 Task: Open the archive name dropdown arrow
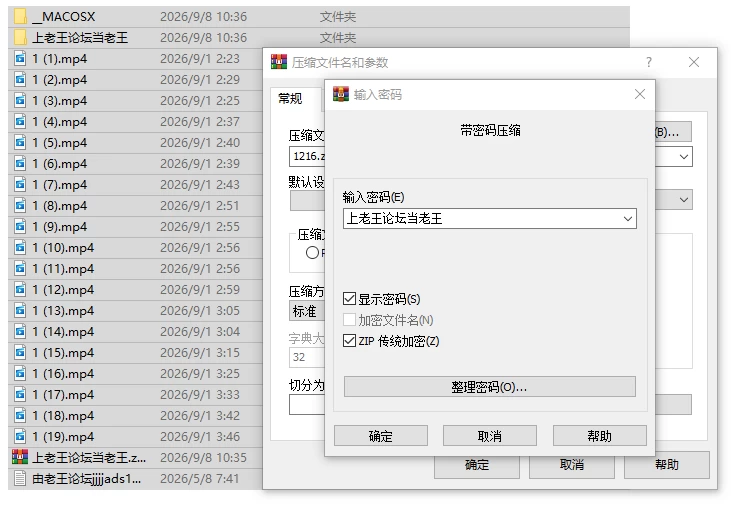click(x=683, y=157)
